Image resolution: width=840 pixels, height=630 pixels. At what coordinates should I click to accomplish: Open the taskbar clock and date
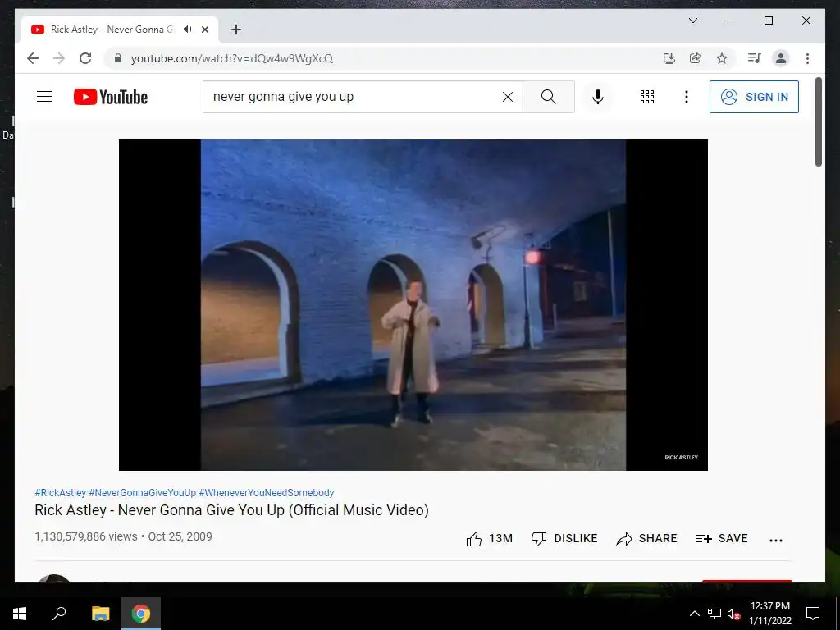coord(769,614)
